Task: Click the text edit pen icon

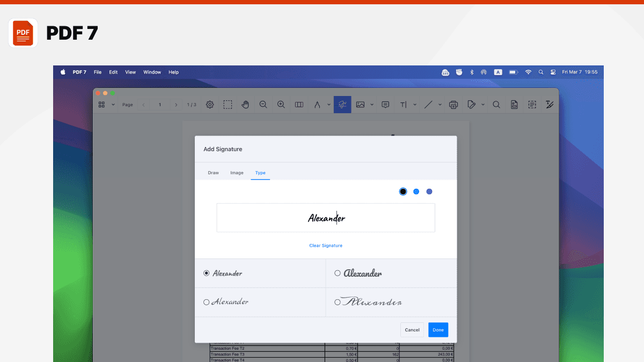Action: pyautogui.click(x=550, y=105)
